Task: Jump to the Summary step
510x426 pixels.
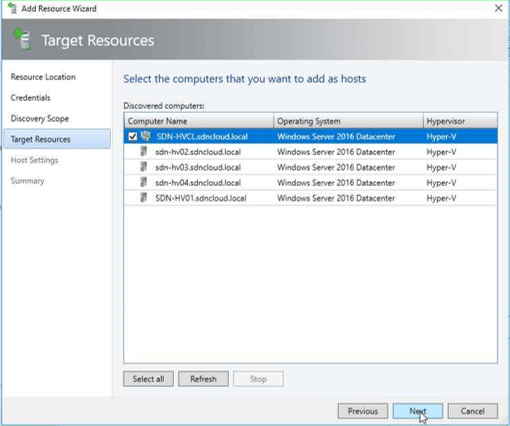Action: (x=27, y=181)
